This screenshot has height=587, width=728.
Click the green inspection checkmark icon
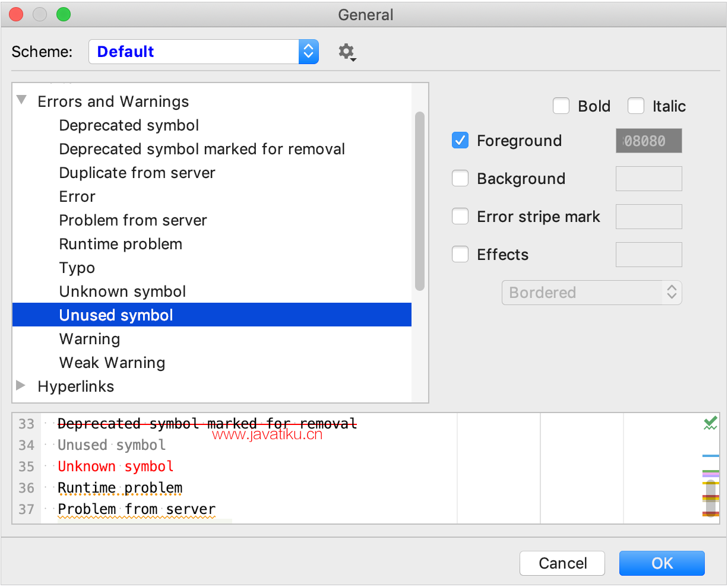pyautogui.click(x=710, y=423)
